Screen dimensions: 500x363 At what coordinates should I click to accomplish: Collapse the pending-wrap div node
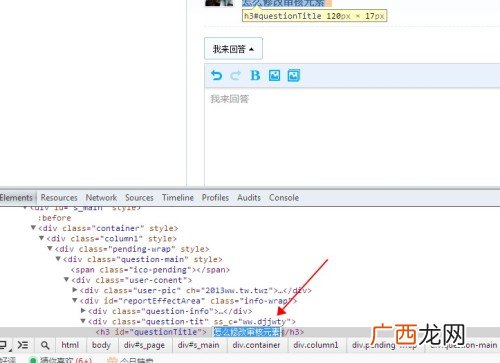click(x=50, y=248)
